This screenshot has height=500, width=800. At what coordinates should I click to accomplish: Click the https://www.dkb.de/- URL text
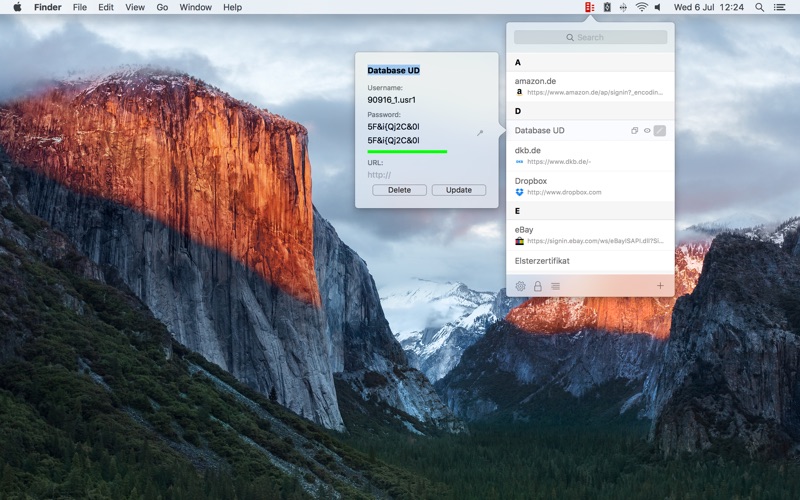(559, 162)
